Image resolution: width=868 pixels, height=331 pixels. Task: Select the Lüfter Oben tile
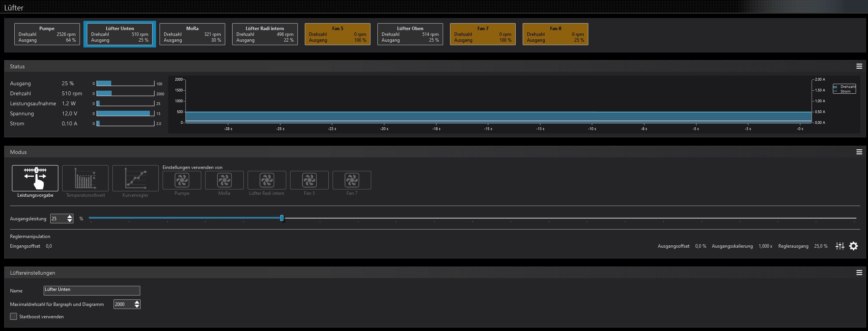(410, 34)
